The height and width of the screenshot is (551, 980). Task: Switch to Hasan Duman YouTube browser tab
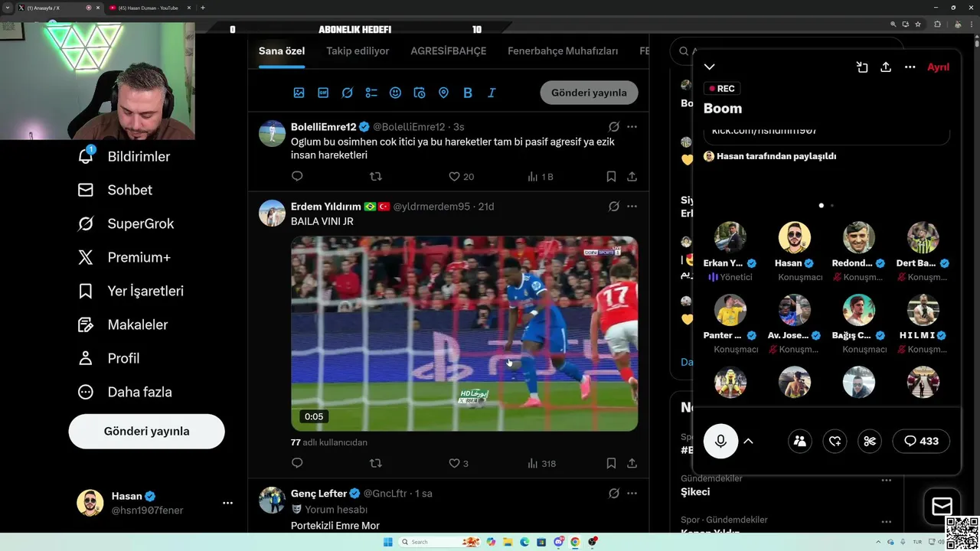pyautogui.click(x=148, y=8)
